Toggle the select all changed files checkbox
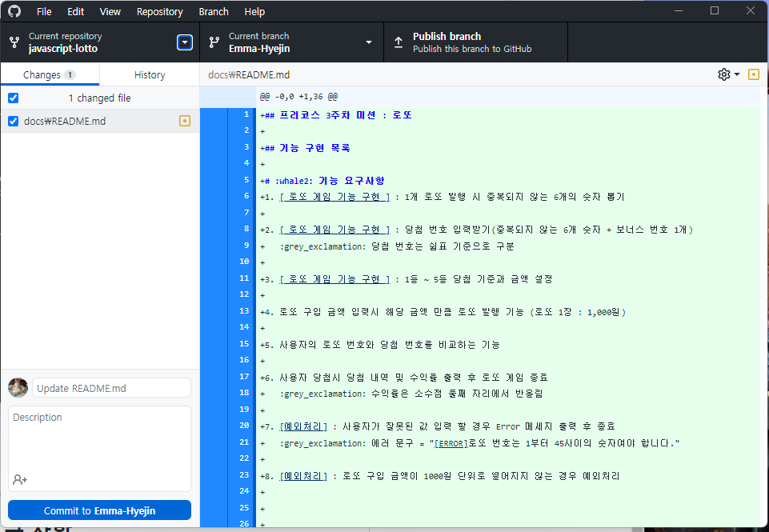 click(x=14, y=98)
